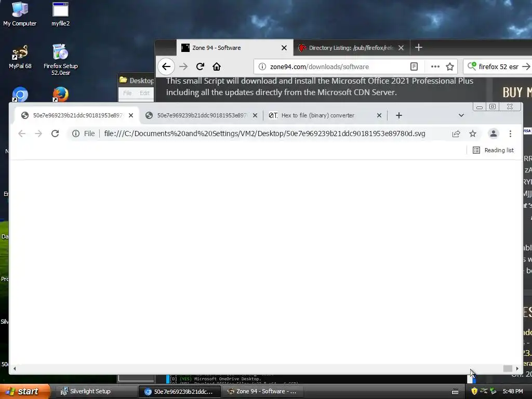Bookmark zone94 page with Firefox star
532x399 pixels.
pos(450,66)
